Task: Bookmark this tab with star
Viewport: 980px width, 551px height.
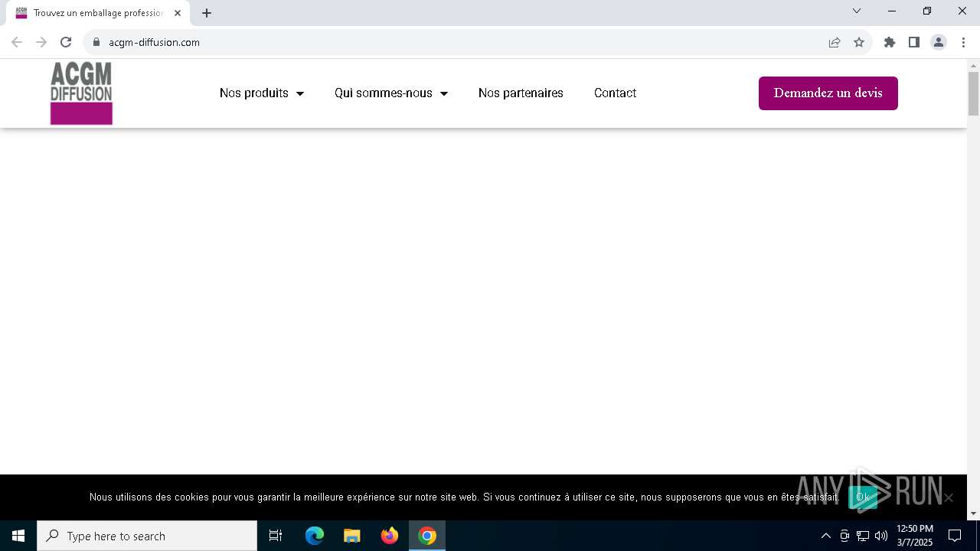Action: coord(859,42)
